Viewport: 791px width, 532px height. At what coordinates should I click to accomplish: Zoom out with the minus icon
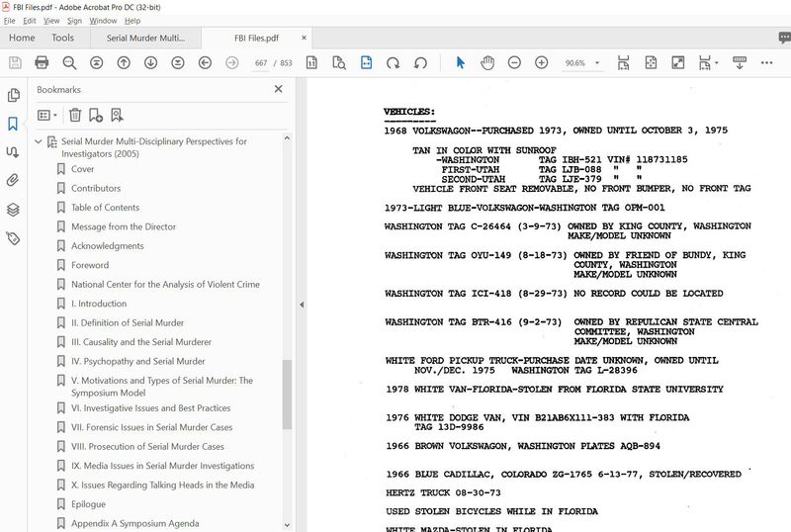(x=514, y=62)
